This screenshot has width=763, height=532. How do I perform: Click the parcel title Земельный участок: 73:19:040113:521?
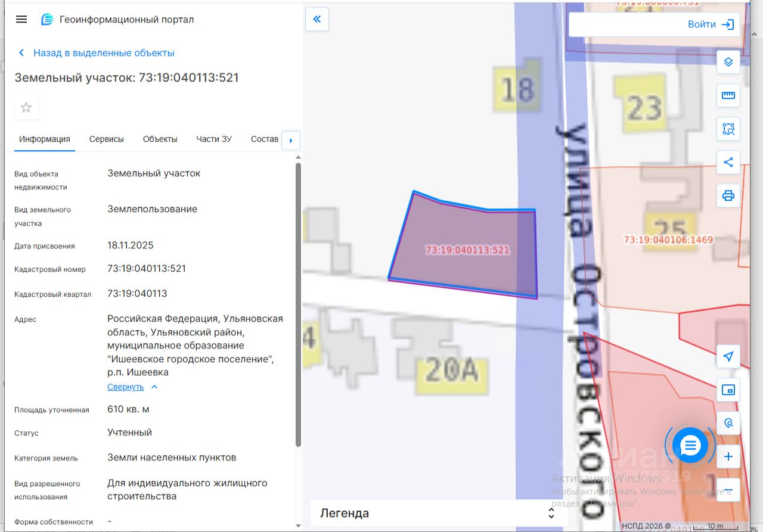click(x=126, y=77)
